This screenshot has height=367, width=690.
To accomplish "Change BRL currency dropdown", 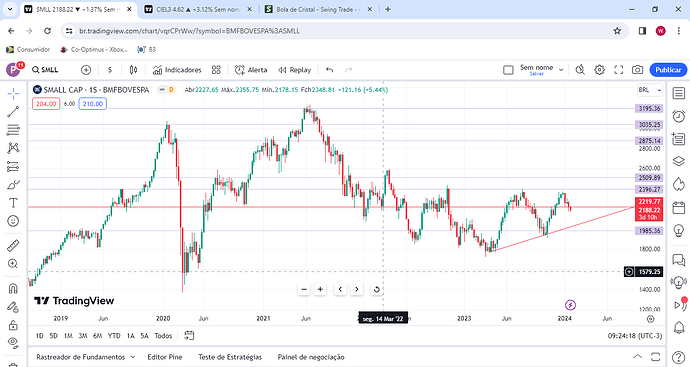I will [650, 90].
